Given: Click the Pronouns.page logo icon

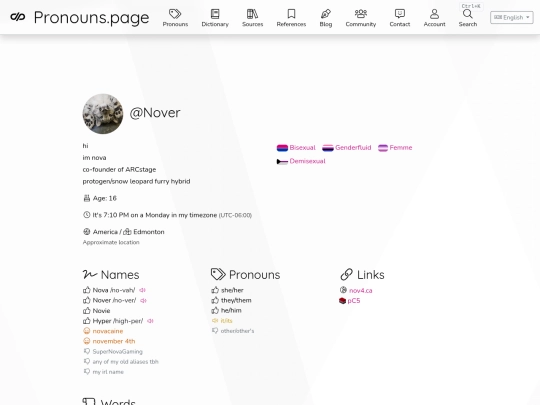Looking at the screenshot, I should (18, 17).
